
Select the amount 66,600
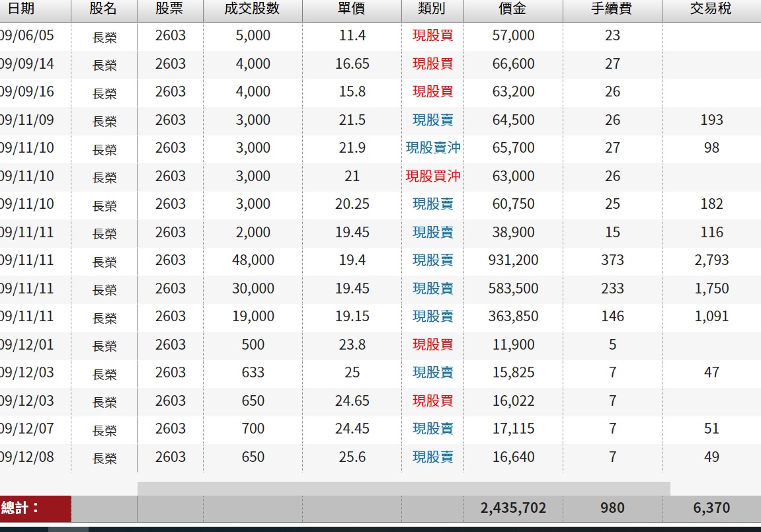(x=514, y=63)
